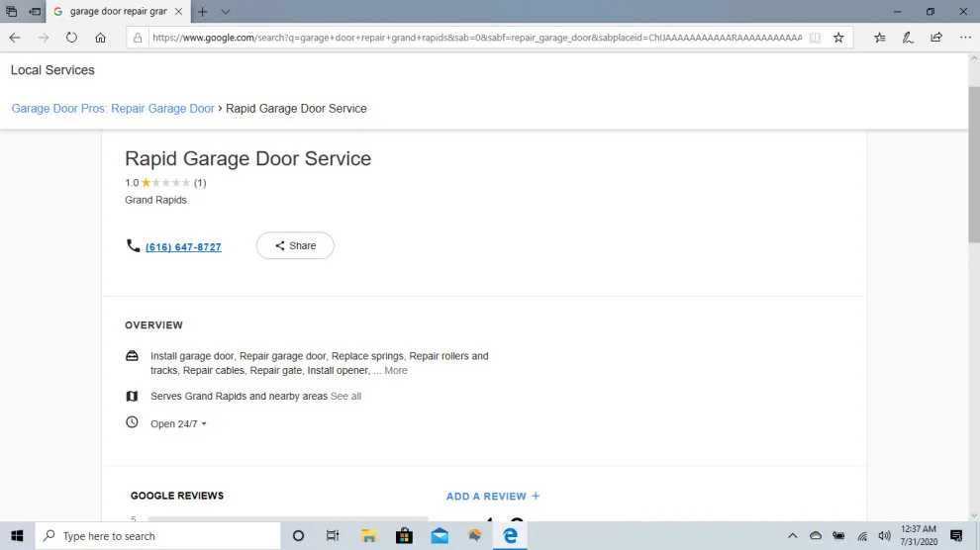Open the browser home page
The height and width of the screenshot is (550, 980).
100,38
